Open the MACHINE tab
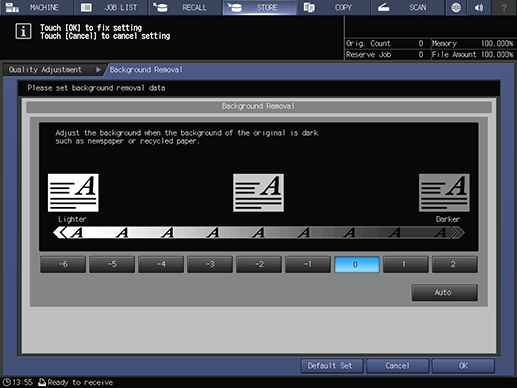 coord(36,7)
